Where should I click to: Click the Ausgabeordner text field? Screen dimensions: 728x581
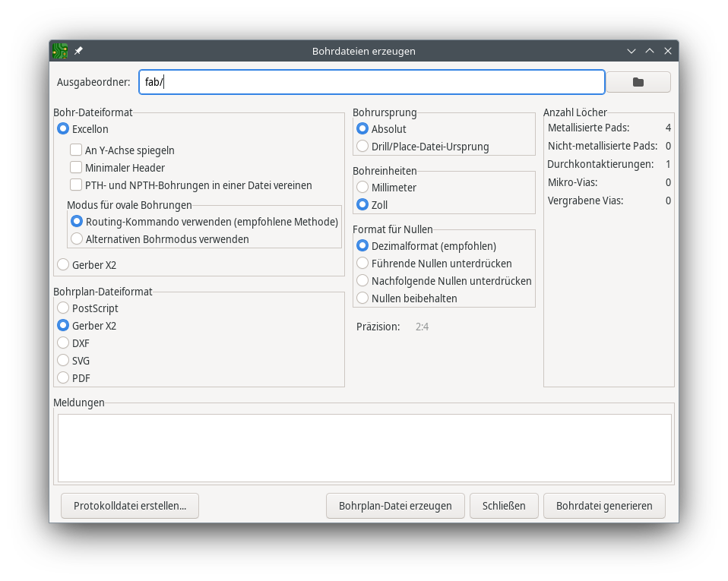coord(372,82)
